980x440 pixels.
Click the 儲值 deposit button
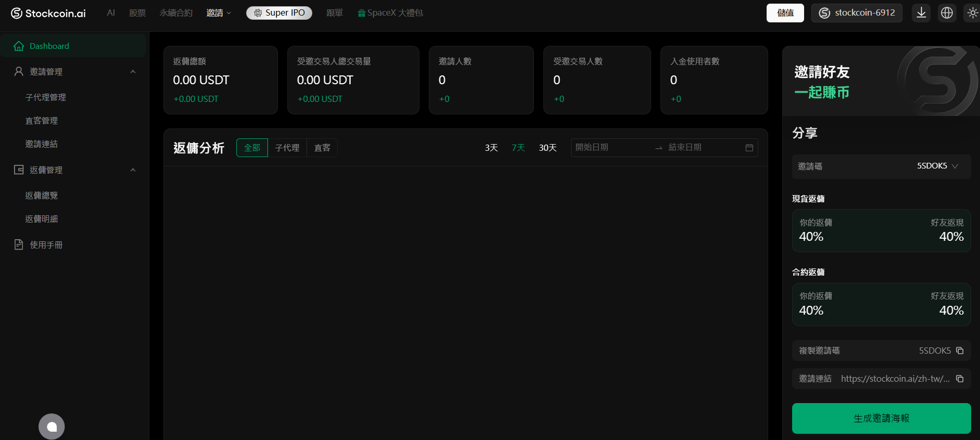[785, 13]
